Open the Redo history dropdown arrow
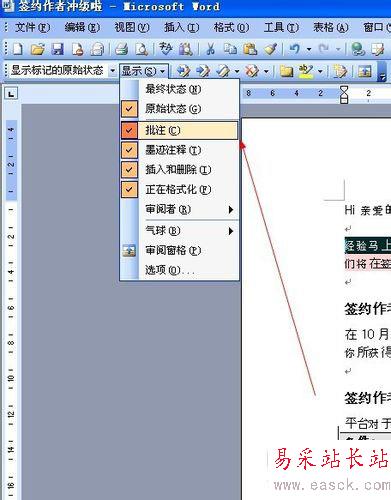The height and width of the screenshot is (500, 391). pos(338,49)
